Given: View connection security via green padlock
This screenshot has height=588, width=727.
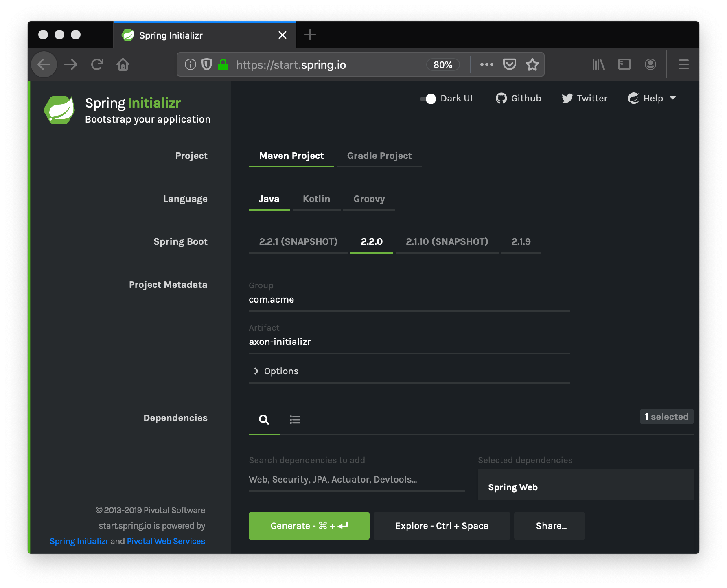Looking at the screenshot, I should tap(223, 64).
